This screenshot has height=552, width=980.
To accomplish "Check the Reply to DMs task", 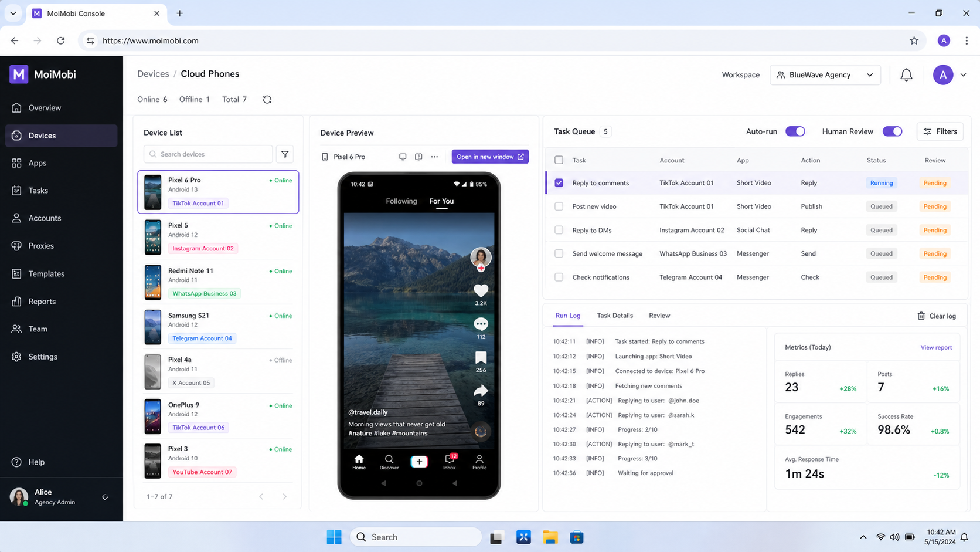I will point(559,231).
